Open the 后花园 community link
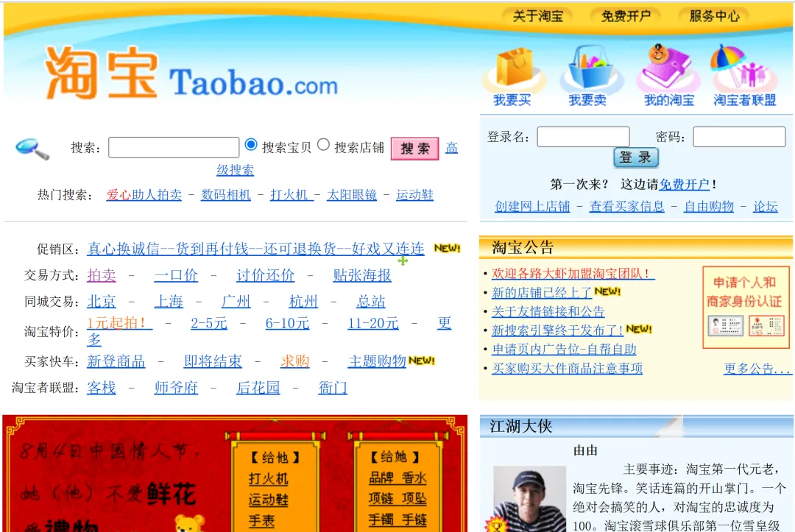 click(258, 388)
